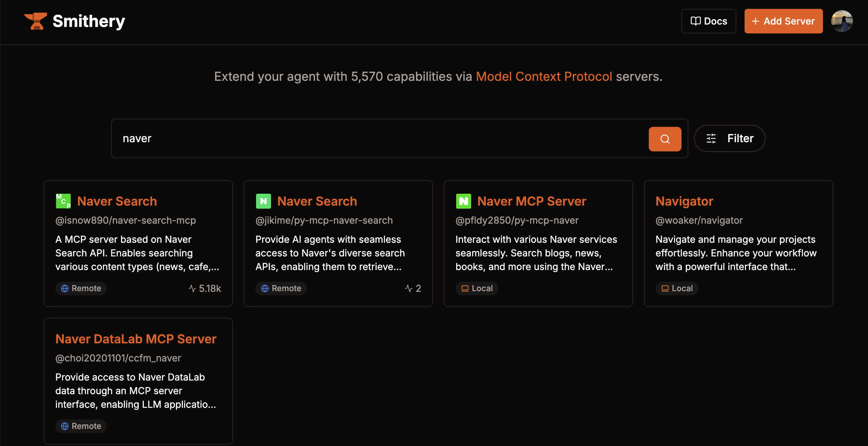Screen dimensions: 868x446
Task: Click the usage count of 2 on jikime's card
Action: click(413, 288)
